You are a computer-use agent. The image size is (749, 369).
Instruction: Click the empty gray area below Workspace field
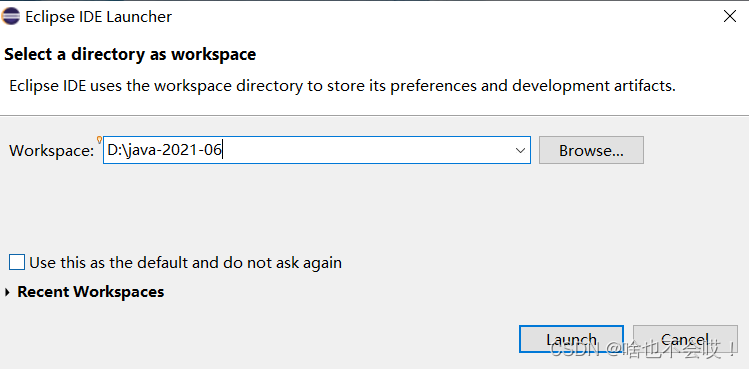(x=334, y=210)
